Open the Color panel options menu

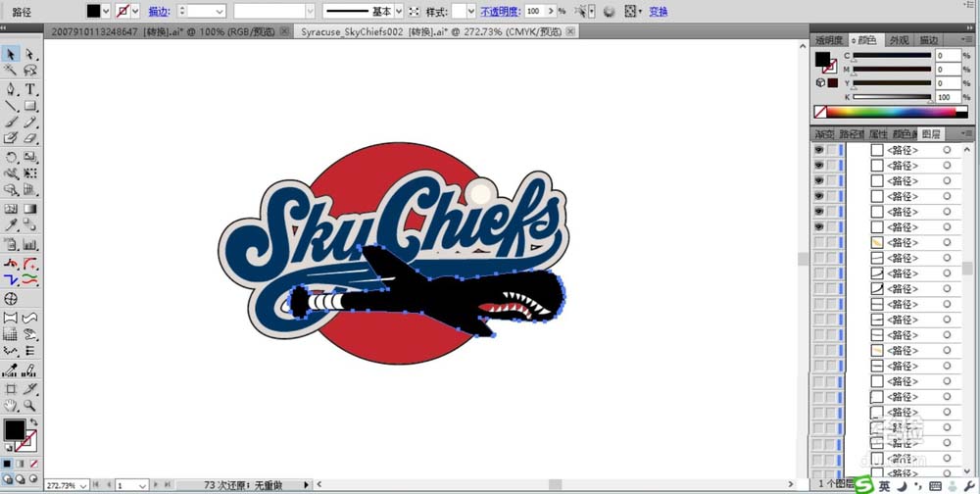(x=965, y=40)
